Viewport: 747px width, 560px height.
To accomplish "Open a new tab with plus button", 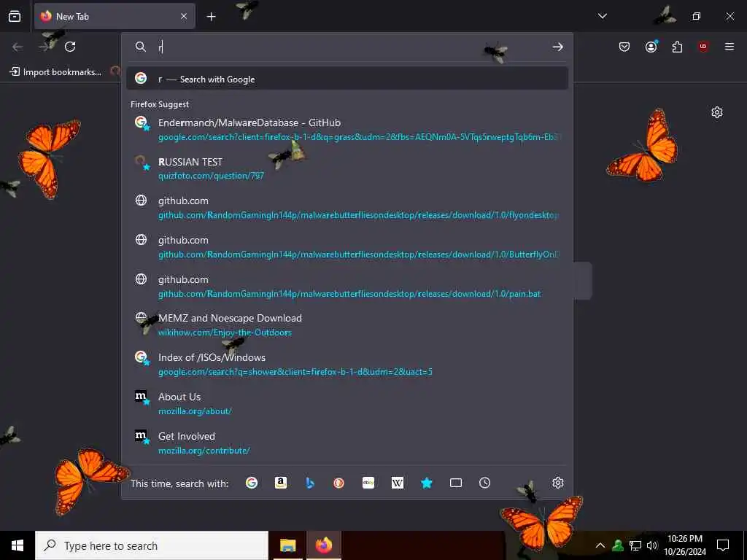I will pos(211,17).
